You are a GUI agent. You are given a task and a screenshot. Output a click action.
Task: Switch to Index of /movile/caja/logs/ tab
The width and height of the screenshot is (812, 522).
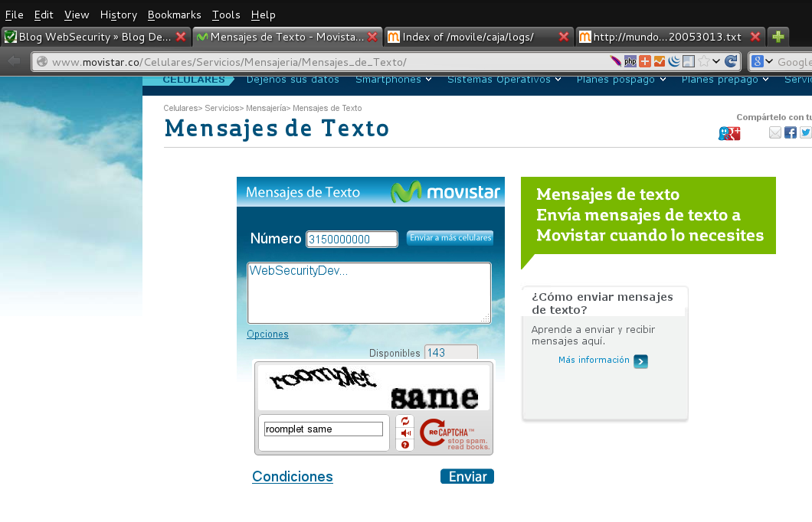coord(479,37)
